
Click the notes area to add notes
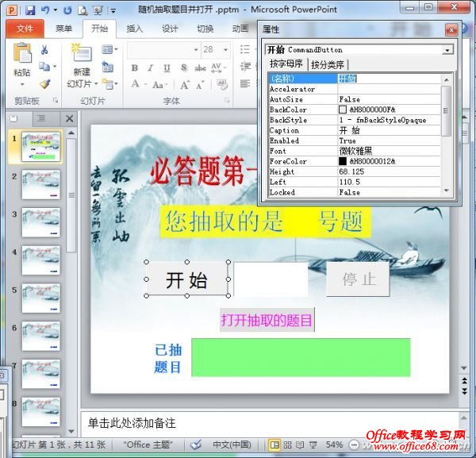point(270,423)
